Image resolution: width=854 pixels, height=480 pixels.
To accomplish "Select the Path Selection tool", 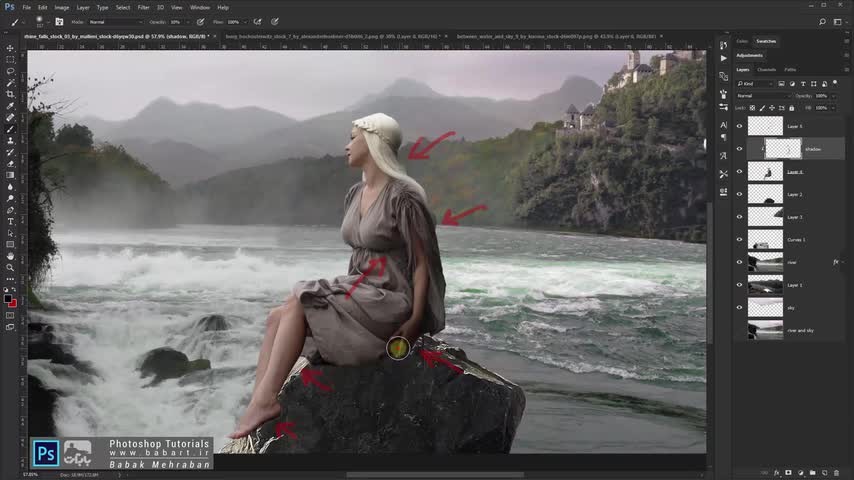I will pos(10,233).
